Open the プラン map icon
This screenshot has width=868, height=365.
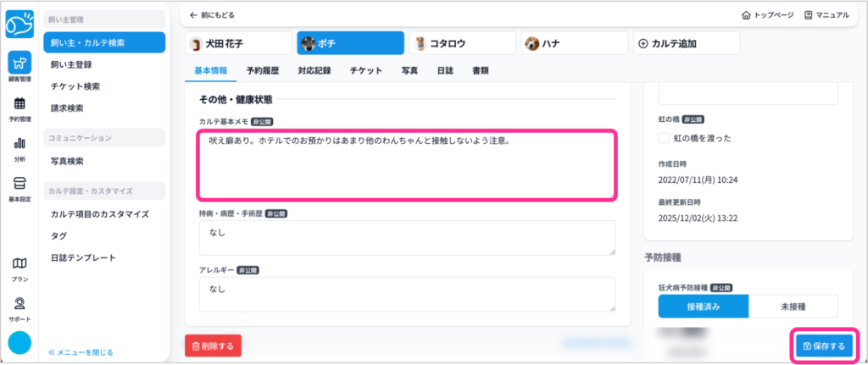coord(19,263)
